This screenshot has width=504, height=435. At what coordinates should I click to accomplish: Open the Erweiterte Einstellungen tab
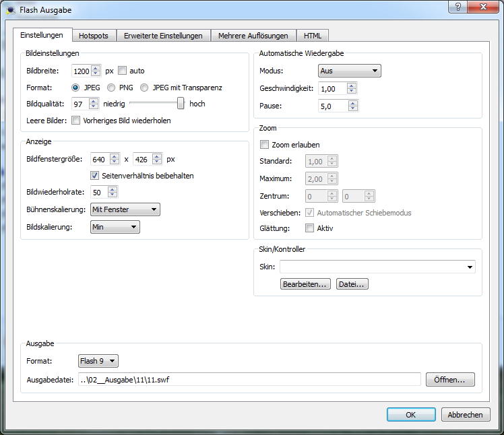click(x=163, y=36)
